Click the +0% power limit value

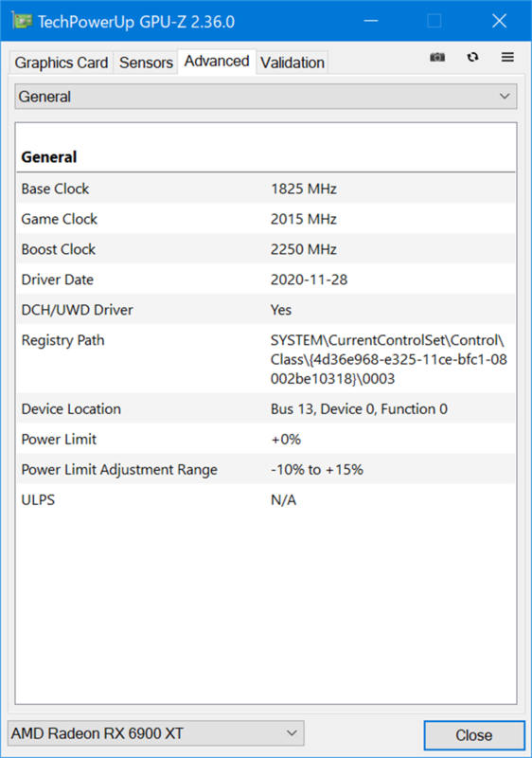point(286,440)
